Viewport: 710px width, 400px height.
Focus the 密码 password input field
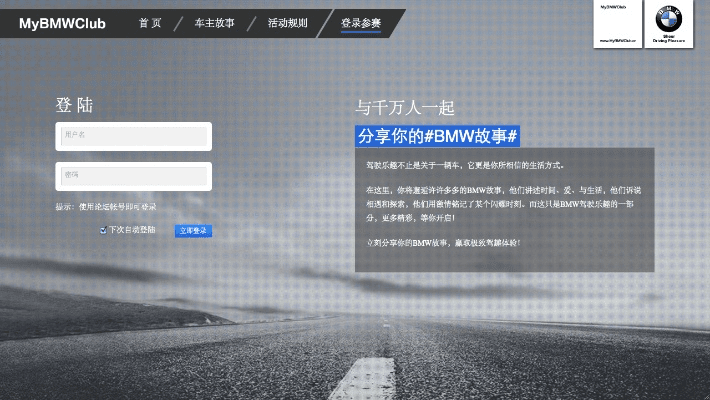click(x=134, y=176)
